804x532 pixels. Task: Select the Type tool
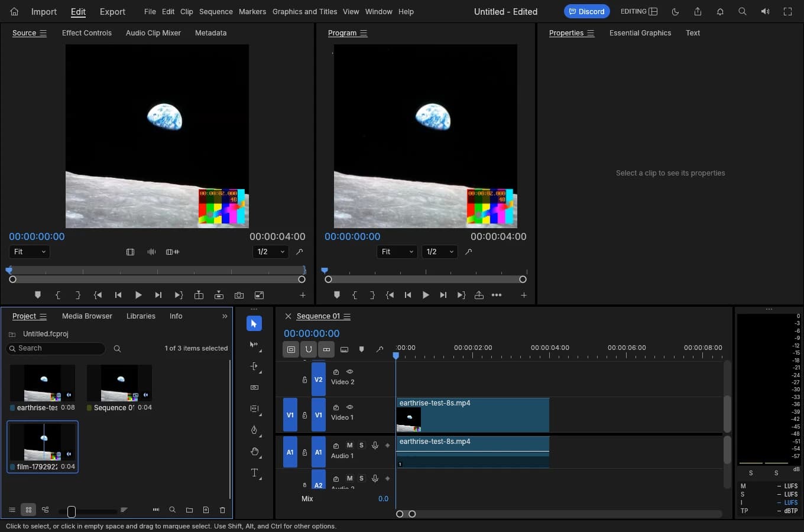[254, 473]
